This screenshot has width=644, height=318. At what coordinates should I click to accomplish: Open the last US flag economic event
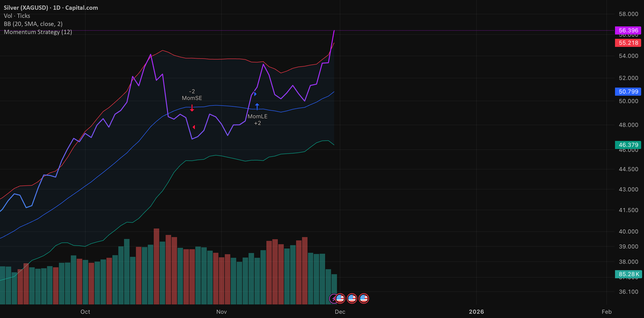point(364,298)
